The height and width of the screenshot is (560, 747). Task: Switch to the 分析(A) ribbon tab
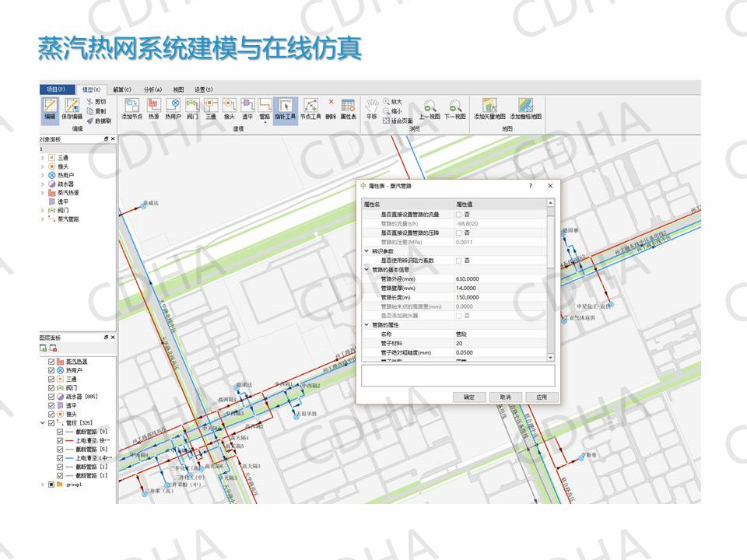coord(153,89)
